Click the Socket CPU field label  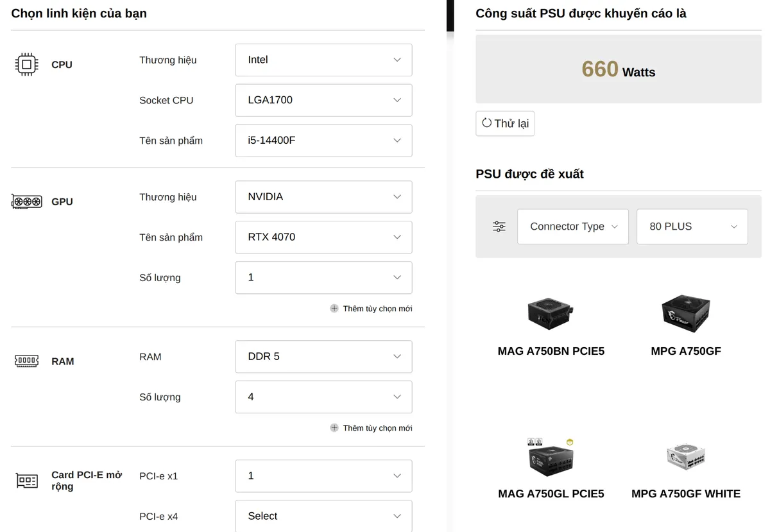[x=166, y=101]
